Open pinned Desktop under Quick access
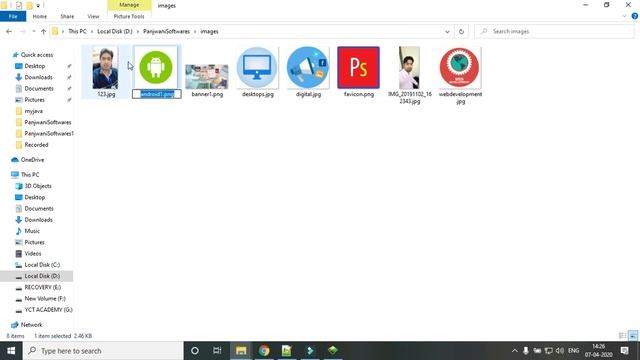640x360 pixels. point(35,66)
